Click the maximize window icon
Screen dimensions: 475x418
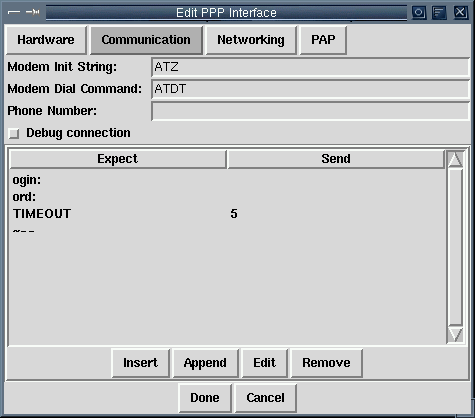coord(439,13)
